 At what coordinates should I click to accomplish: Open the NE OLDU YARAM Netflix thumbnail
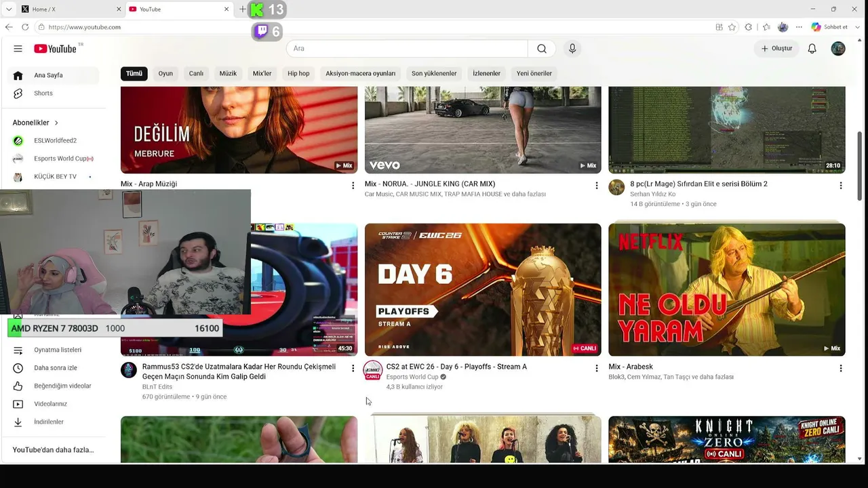coord(727,289)
